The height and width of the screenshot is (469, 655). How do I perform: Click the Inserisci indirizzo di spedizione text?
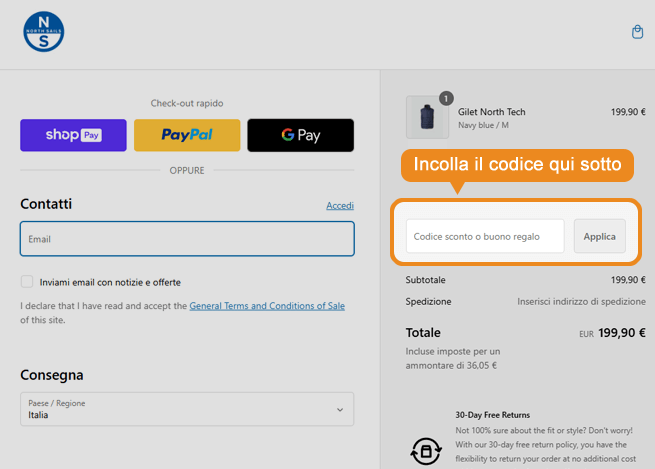pos(581,301)
